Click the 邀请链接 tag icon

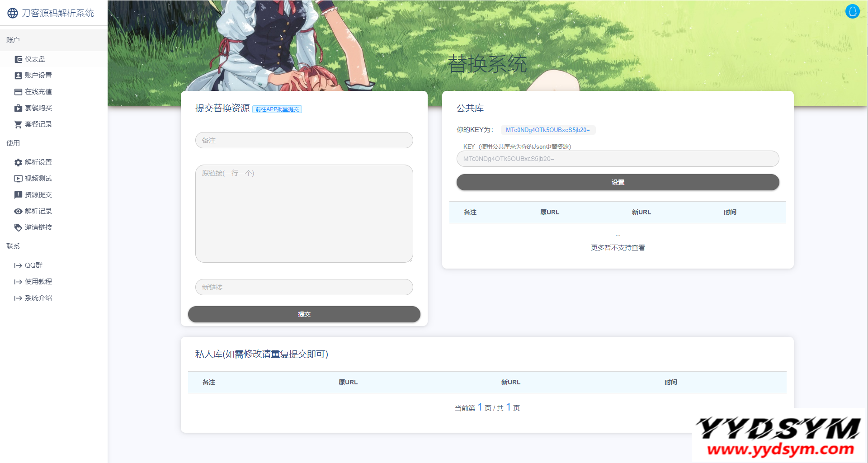[18, 227]
